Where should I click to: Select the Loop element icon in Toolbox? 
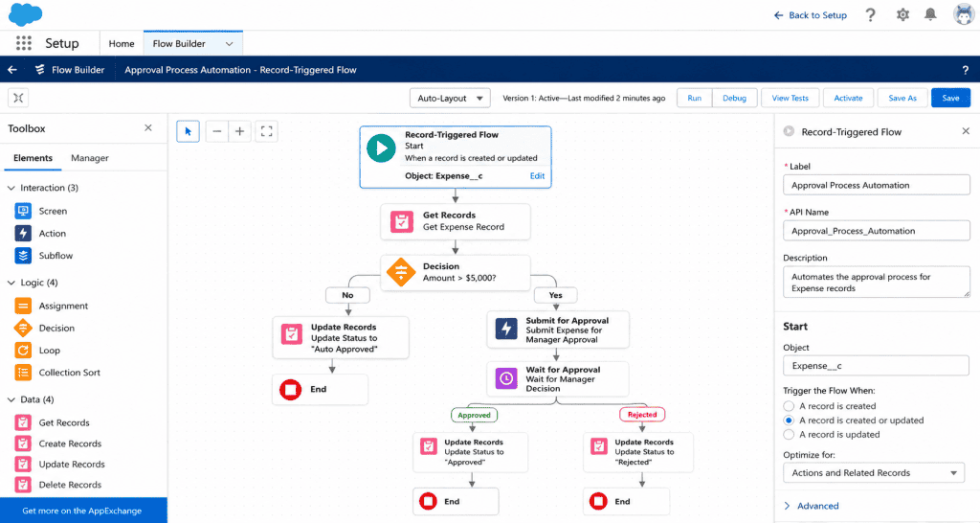pyautogui.click(x=23, y=351)
